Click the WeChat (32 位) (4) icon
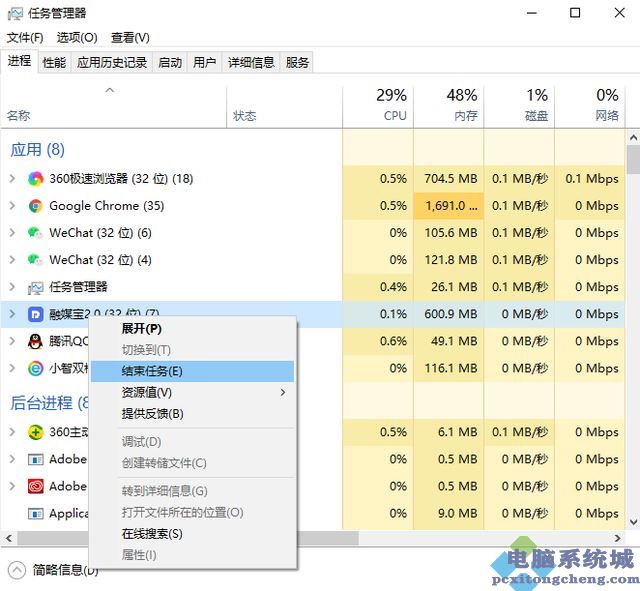This screenshot has width=640, height=591. [x=36, y=260]
